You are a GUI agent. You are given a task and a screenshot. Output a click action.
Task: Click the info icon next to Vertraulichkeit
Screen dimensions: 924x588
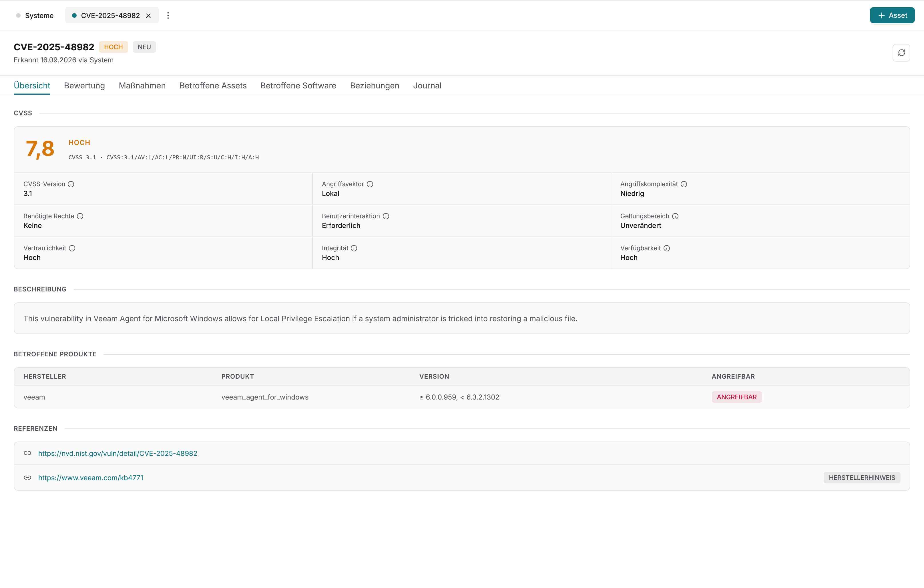pos(72,248)
